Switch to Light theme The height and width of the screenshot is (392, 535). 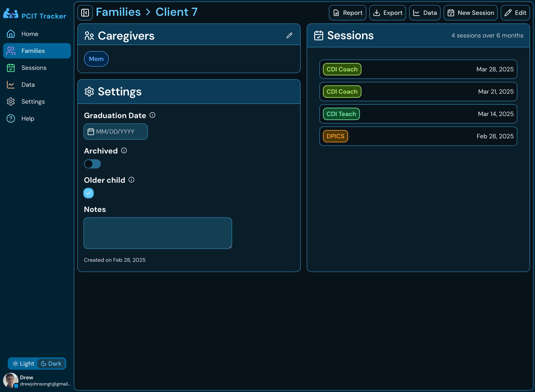coord(23,364)
